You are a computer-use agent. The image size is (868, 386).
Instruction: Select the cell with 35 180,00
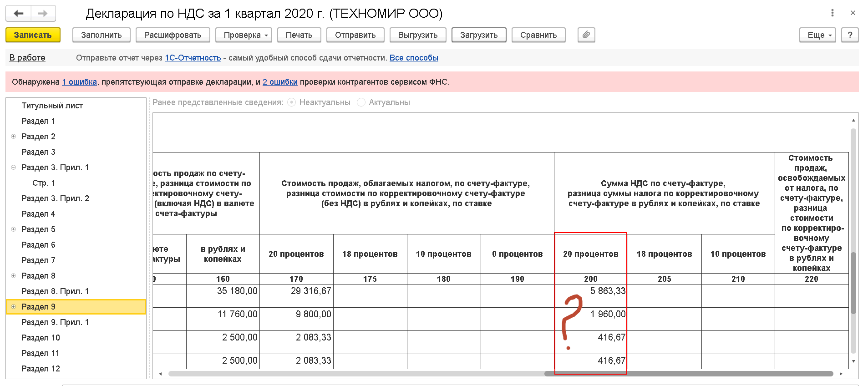[x=223, y=296]
